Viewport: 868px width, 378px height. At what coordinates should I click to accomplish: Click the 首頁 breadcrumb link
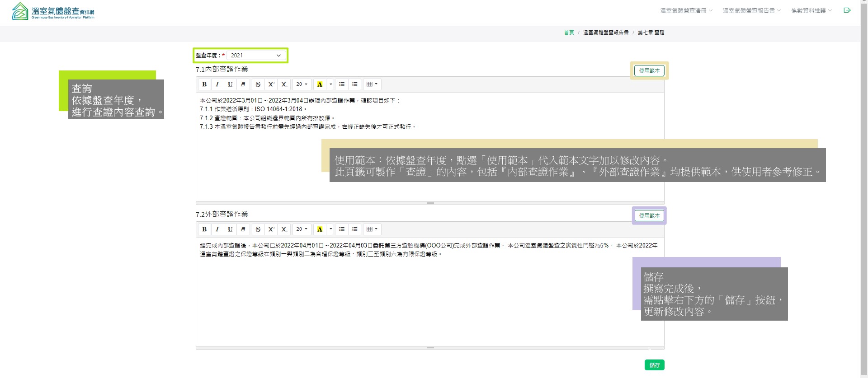click(x=569, y=33)
